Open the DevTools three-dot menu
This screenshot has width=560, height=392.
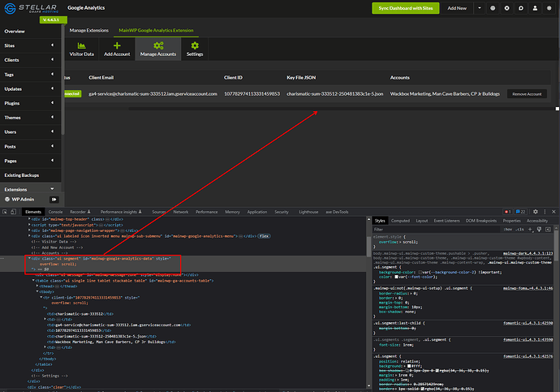545,212
